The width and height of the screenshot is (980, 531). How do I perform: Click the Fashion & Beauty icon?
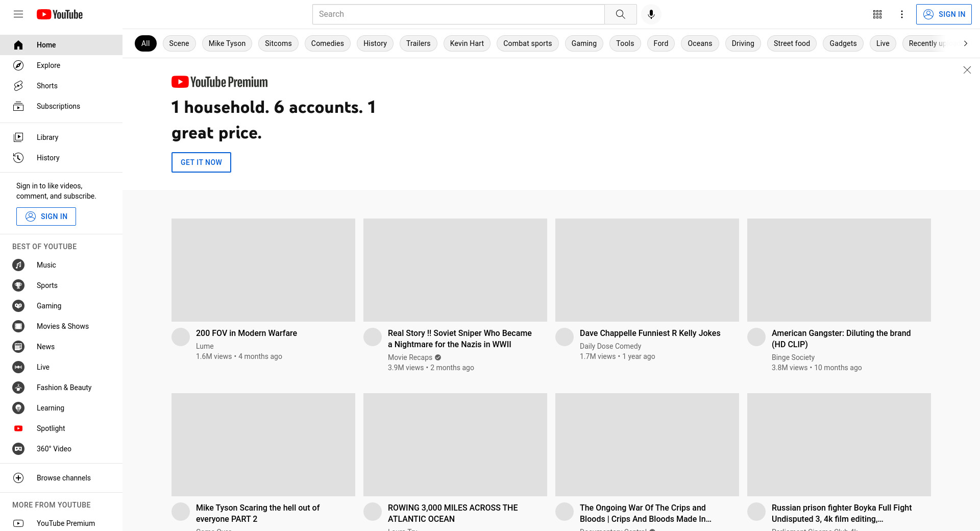pos(18,388)
